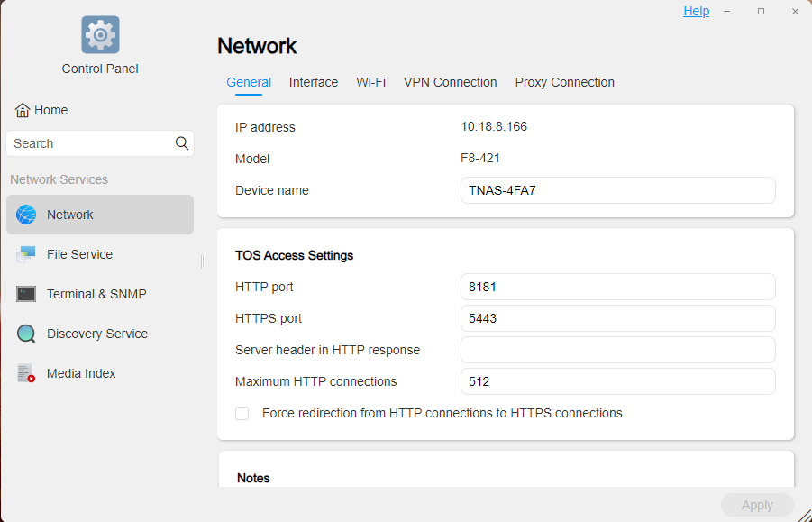Open File Service via its icon
The image size is (812, 522).
pyautogui.click(x=26, y=254)
